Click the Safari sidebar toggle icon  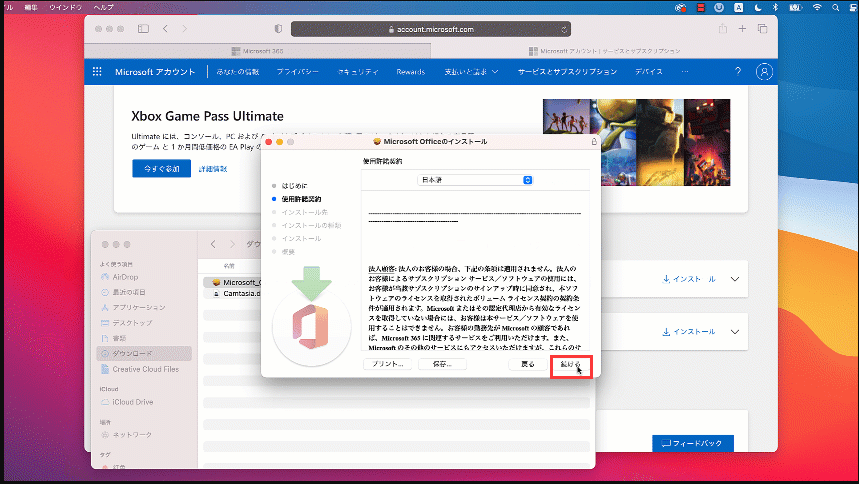pyautogui.click(x=142, y=29)
